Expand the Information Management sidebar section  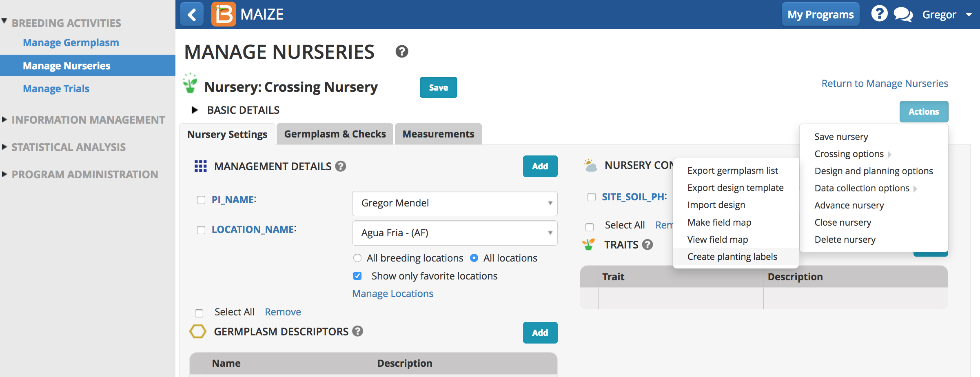pos(4,120)
